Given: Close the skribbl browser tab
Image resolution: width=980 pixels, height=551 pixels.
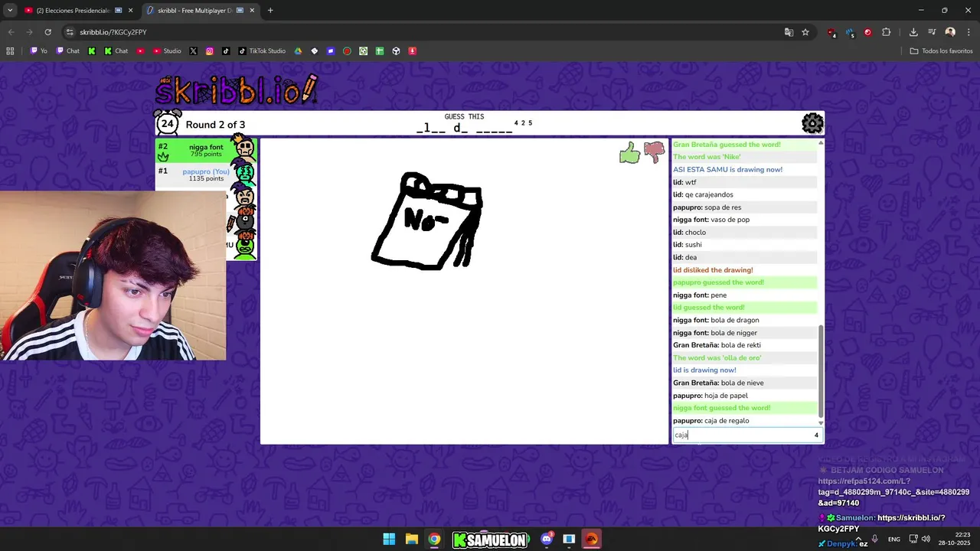Looking at the screenshot, I should 253,11.
